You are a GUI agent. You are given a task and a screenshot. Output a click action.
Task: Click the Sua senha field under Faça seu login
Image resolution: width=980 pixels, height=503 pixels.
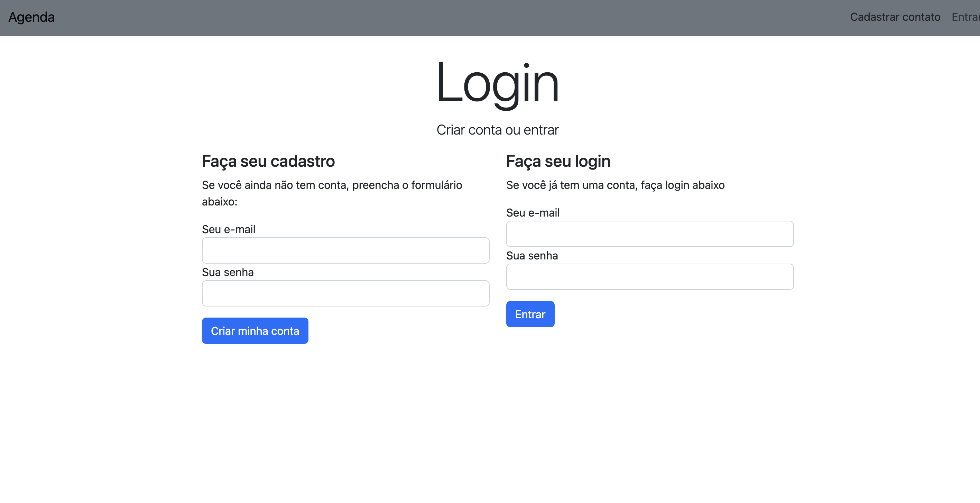649,277
